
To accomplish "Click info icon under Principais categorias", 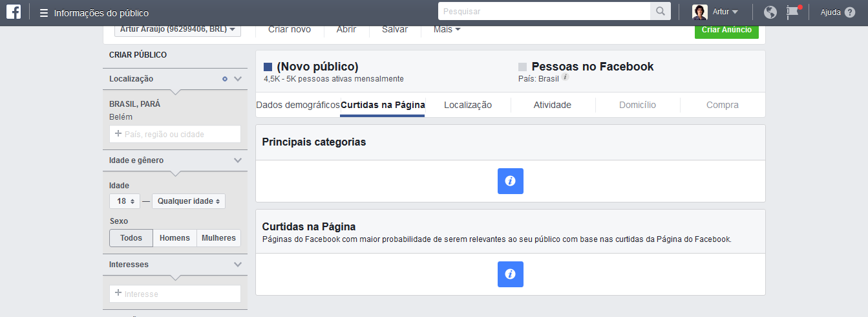I will pos(510,181).
